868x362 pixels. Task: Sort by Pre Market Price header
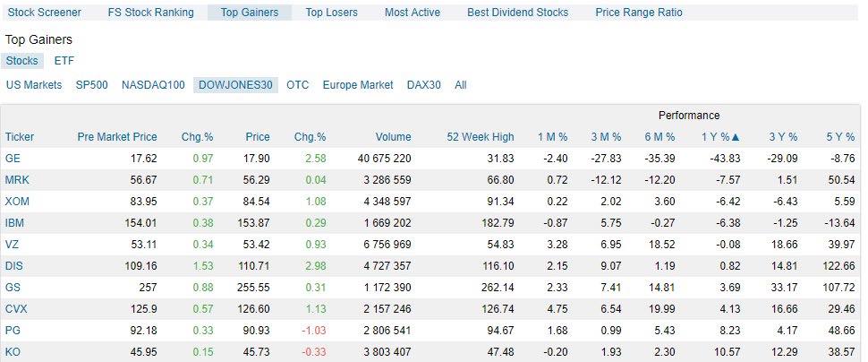(117, 137)
